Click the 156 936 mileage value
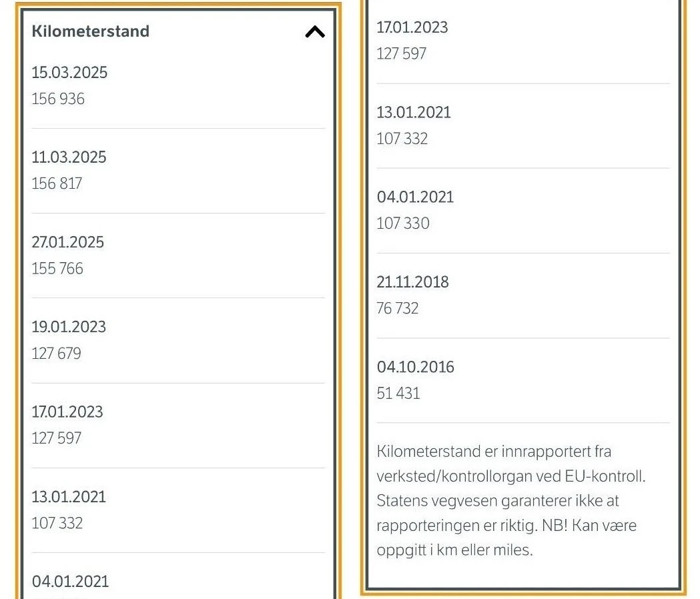Viewport: 700px width, 599px height. click(x=58, y=99)
